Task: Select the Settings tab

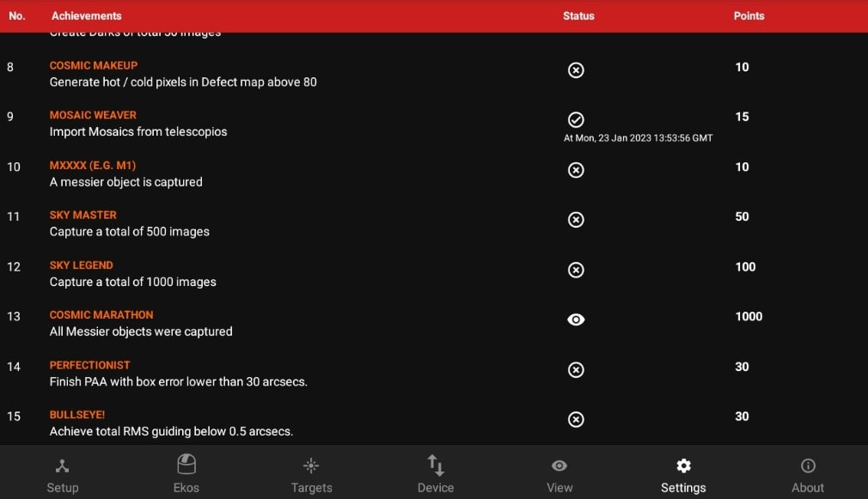Action: click(683, 475)
